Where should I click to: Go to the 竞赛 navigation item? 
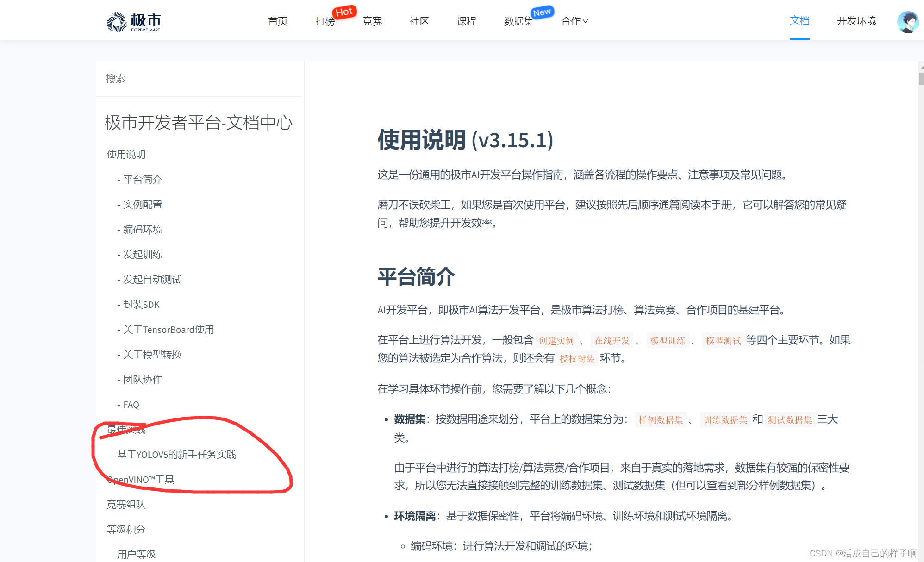click(x=372, y=21)
